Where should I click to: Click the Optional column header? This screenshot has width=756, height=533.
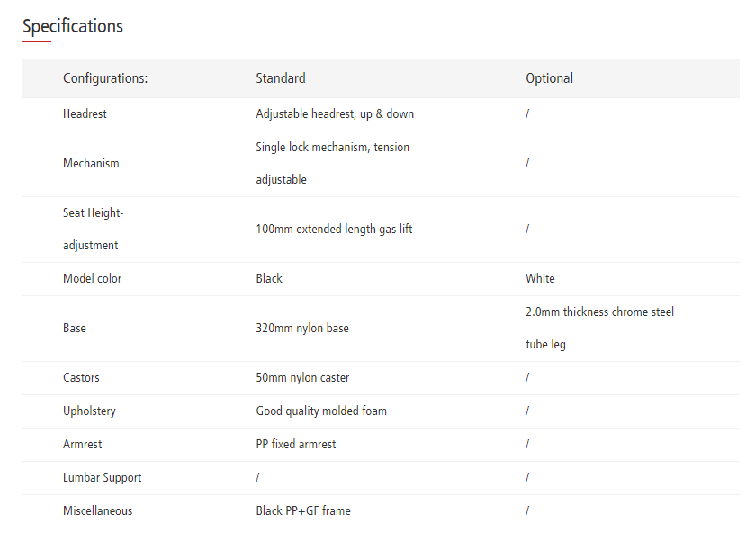549,78
